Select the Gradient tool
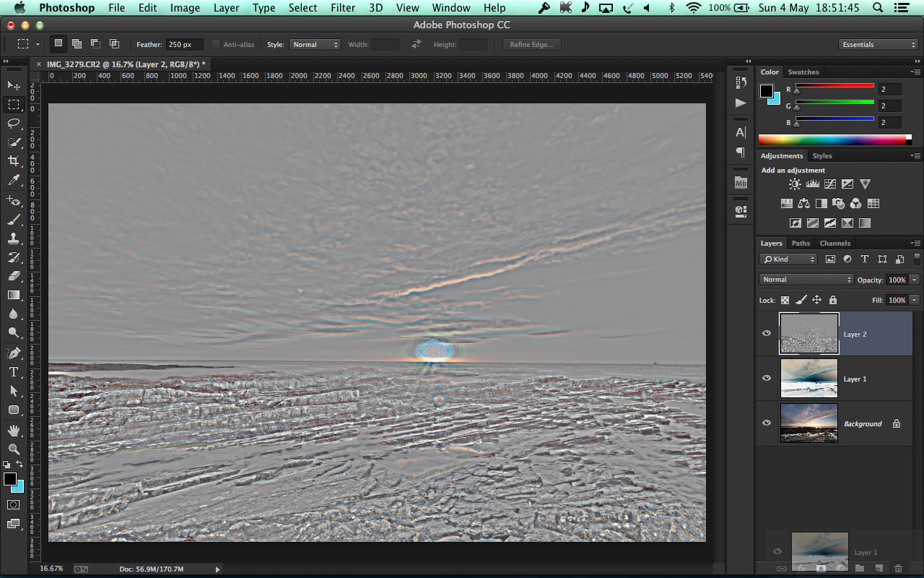This screenshot has width=924, height=578. (13, 296)
